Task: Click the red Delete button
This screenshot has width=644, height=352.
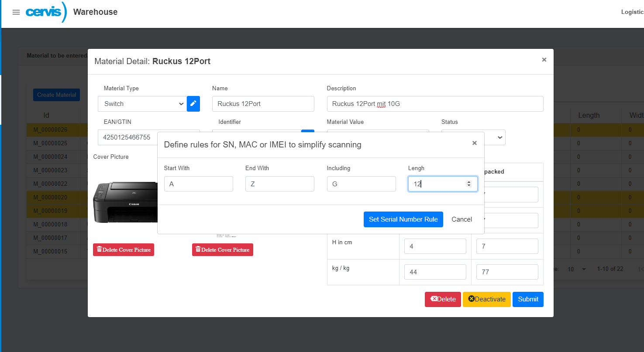Action: (442, 299)
